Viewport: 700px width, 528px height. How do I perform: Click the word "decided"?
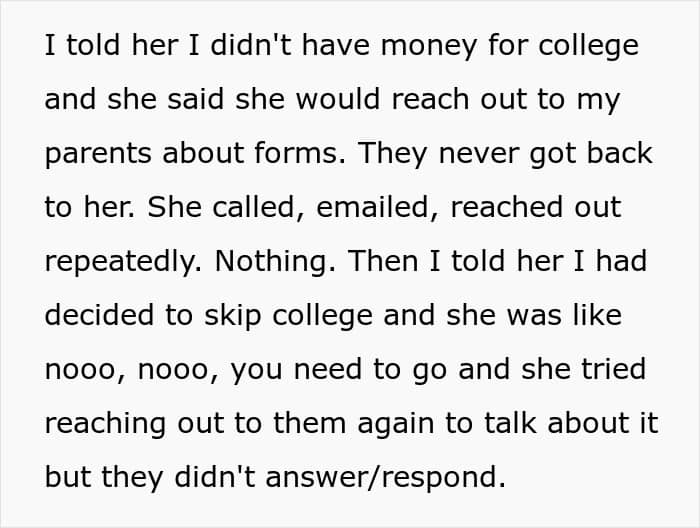95,316
